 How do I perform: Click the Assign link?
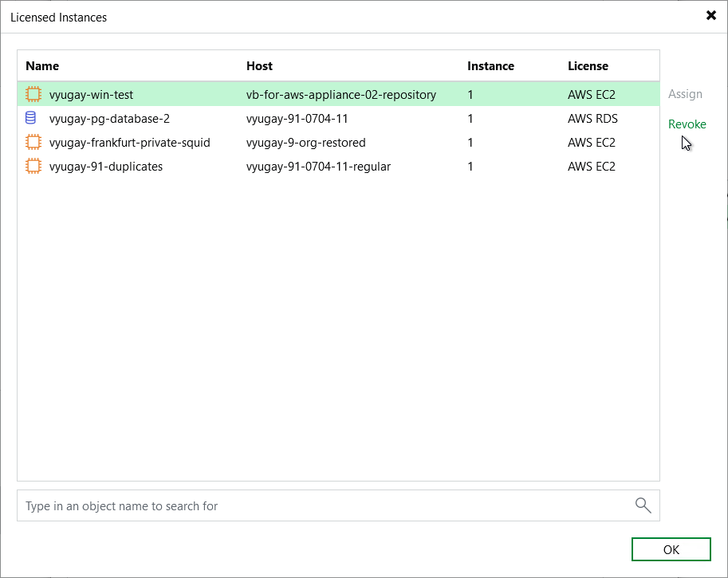pos(685,94)
